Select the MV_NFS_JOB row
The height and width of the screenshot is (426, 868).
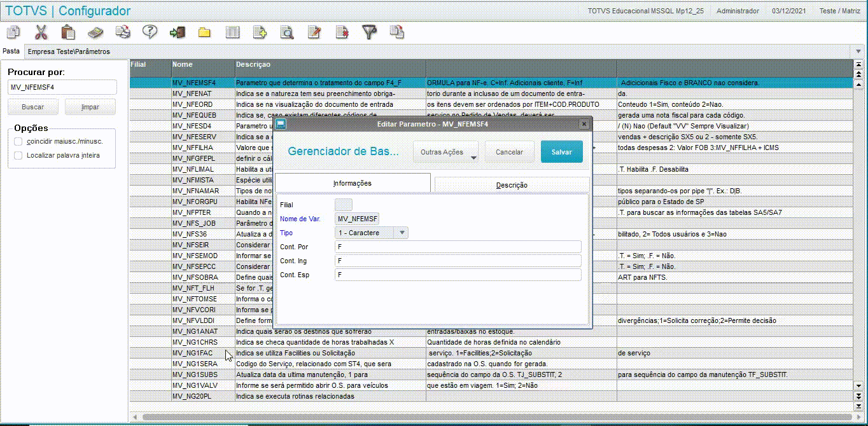tap(491, 223)
